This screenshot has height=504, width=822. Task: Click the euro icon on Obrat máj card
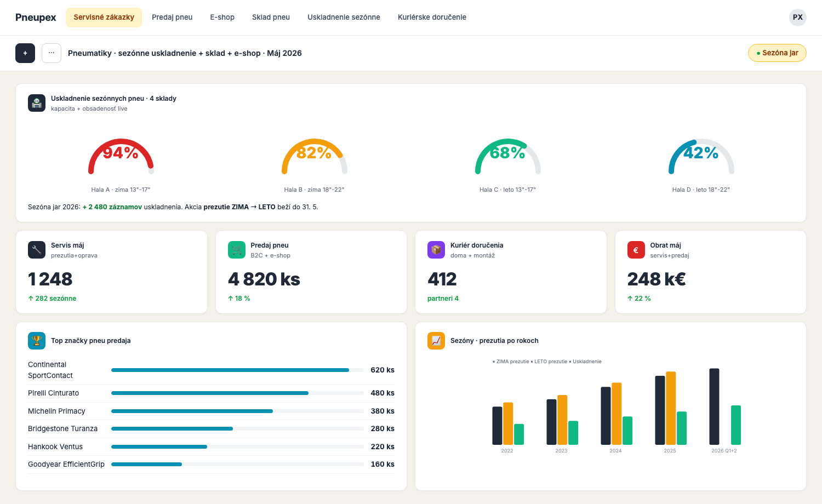(636, 250)
